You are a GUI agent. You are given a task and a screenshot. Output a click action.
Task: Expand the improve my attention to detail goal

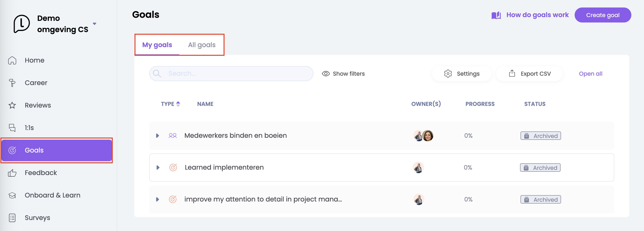point(157,200)
